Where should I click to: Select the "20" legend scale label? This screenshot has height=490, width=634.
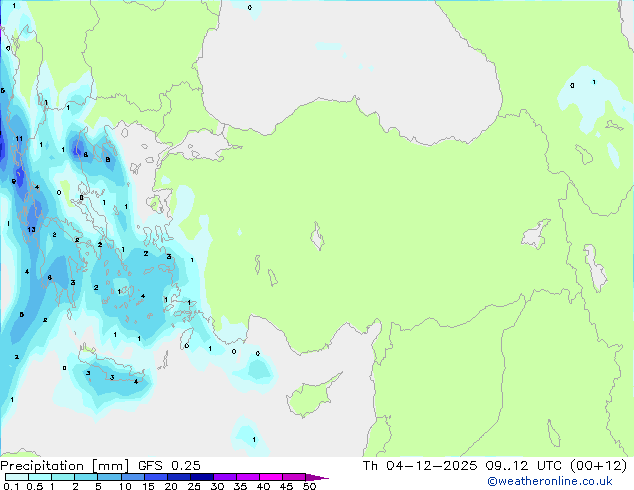click(x=171, y=486)
